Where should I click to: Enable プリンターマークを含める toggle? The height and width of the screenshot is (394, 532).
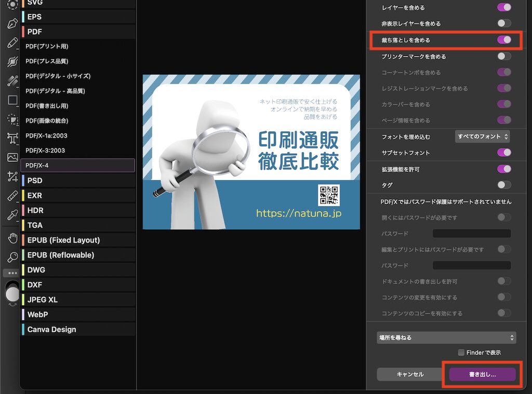click(x=504, y=56)
